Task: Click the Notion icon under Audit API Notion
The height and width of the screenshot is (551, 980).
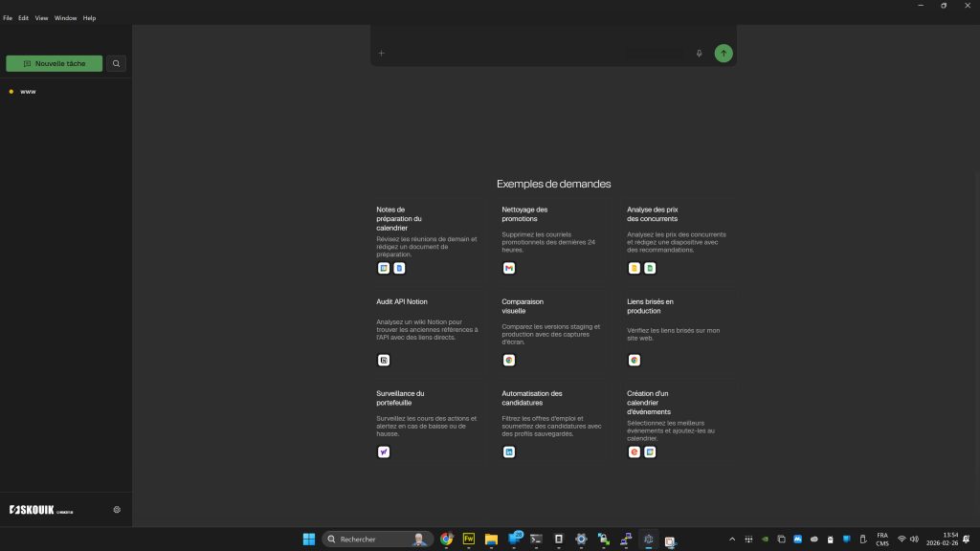Action: pos(384,361)
